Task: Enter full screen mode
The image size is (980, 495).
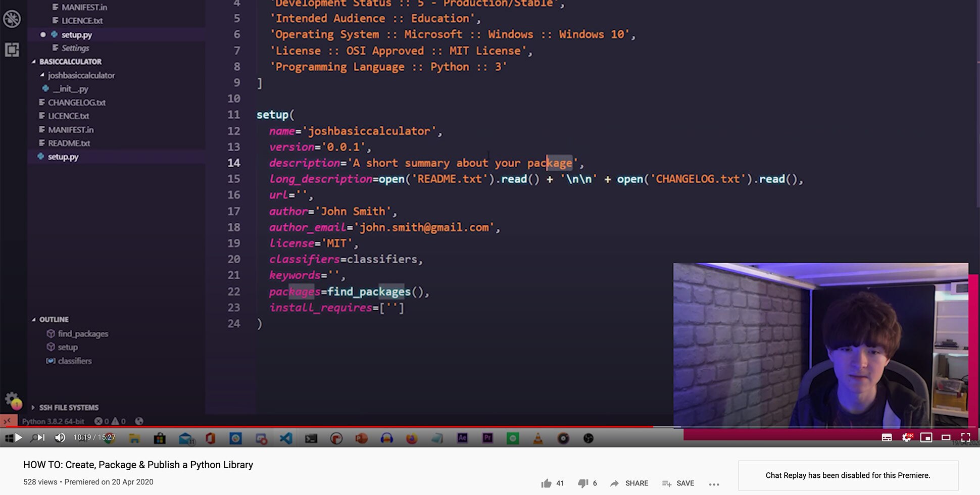Action: [x=965, y=437]
